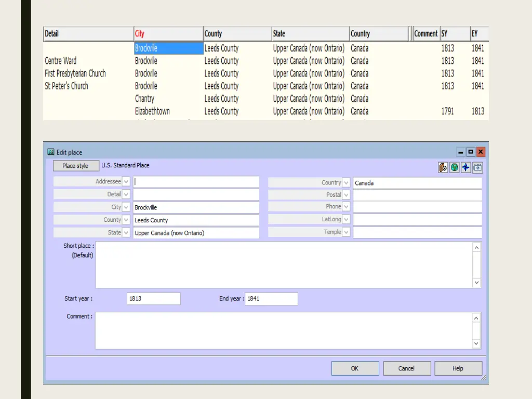Click the 1791 start year cell
This screenshot has width=532, height=399.
pyautogui.click(x=447, y=111)
